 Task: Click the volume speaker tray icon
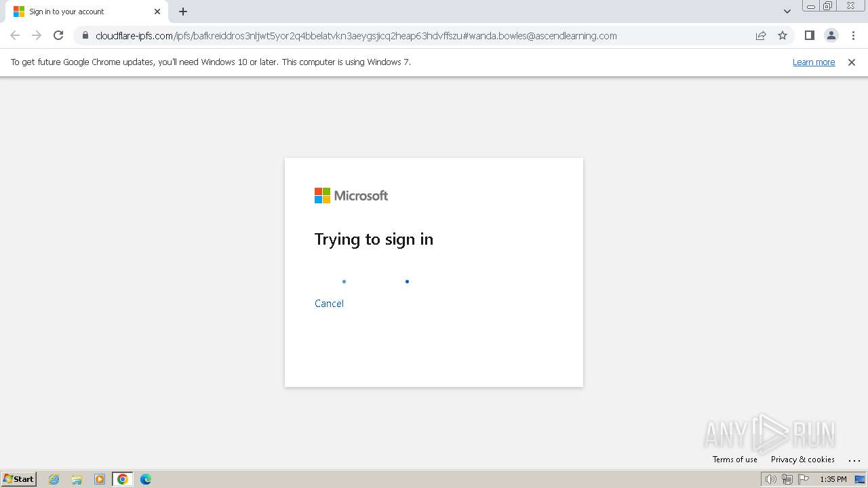[770, 479]
